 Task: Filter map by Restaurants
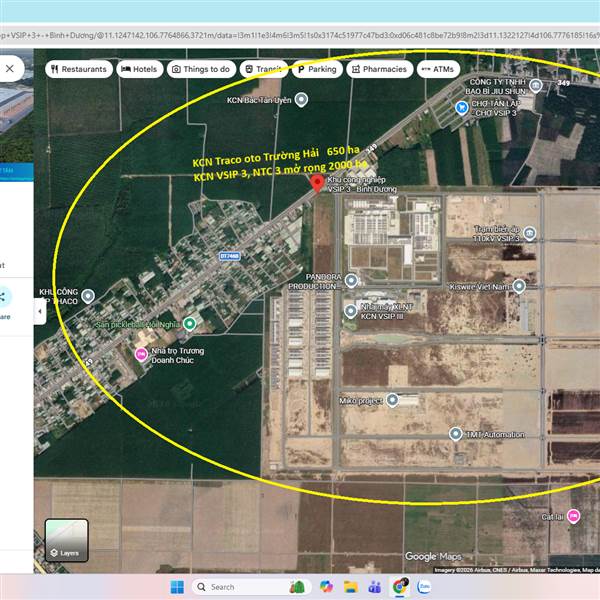(x=79, y=69)
